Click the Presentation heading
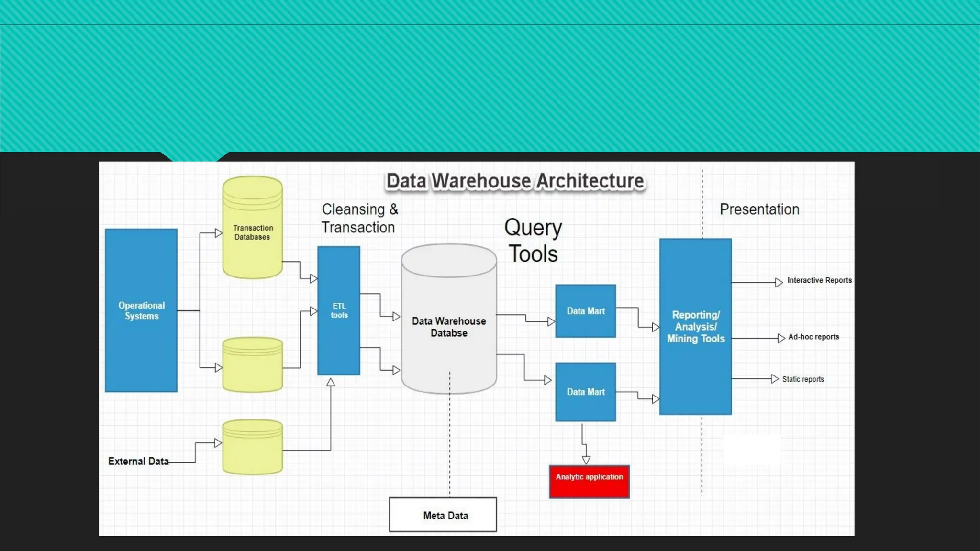Screen dimensions: 980x551 tap(759, 209)
